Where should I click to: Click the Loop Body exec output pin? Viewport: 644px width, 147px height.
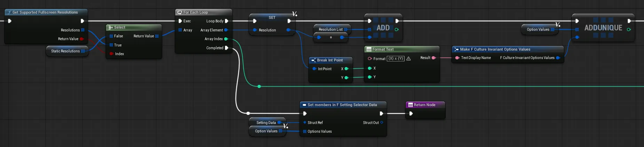[227, 21]
